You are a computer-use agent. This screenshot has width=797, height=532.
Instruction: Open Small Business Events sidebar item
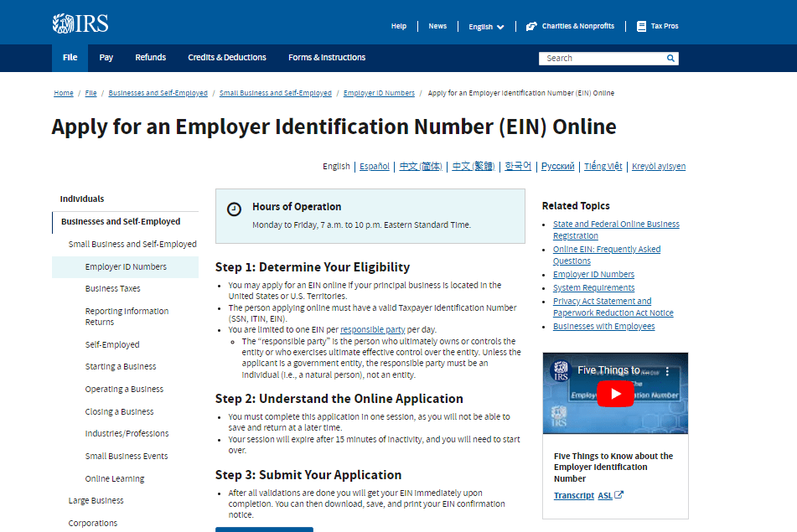(126, 457)
